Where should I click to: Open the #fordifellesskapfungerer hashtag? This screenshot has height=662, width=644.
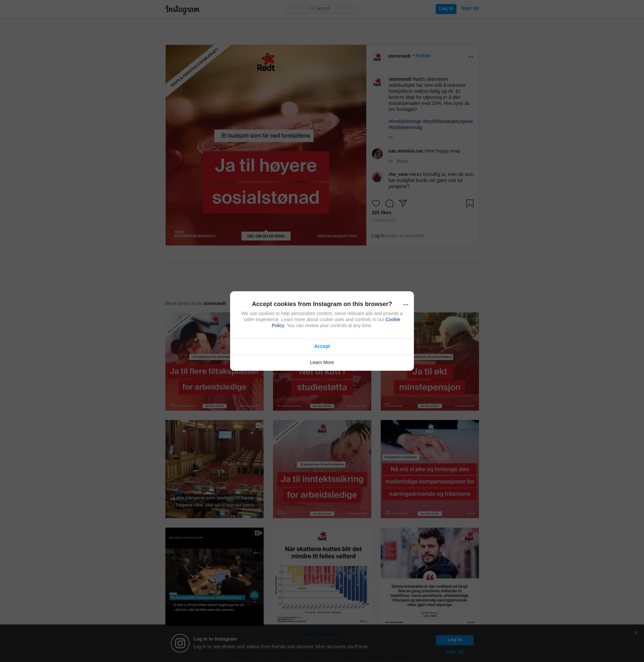point(447,121)
